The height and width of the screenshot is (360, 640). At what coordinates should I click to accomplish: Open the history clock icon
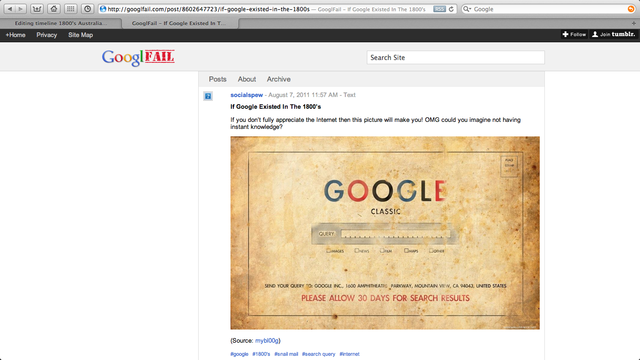pos(87,9)
